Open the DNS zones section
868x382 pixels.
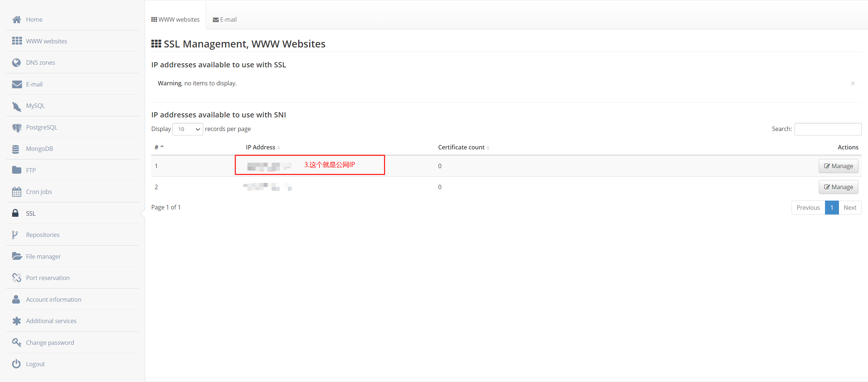pos(40,62)
